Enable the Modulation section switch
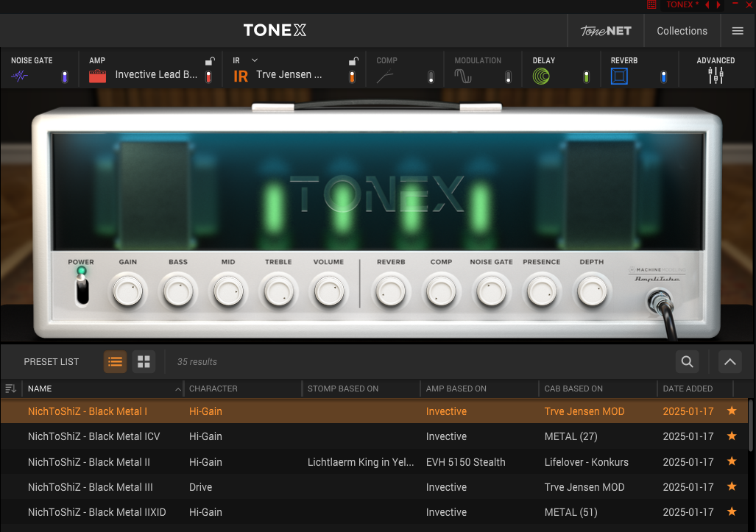756x532 pixels. click(508, 77)
